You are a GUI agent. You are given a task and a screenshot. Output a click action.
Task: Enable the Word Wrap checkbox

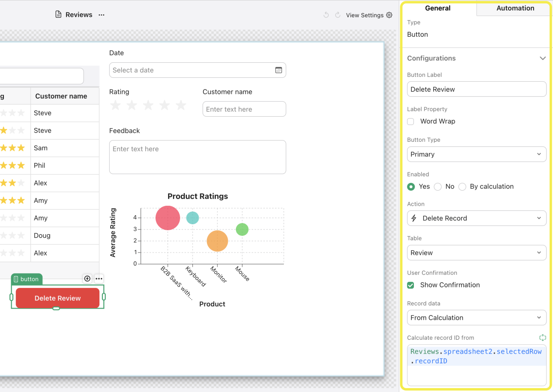(411, 121)
